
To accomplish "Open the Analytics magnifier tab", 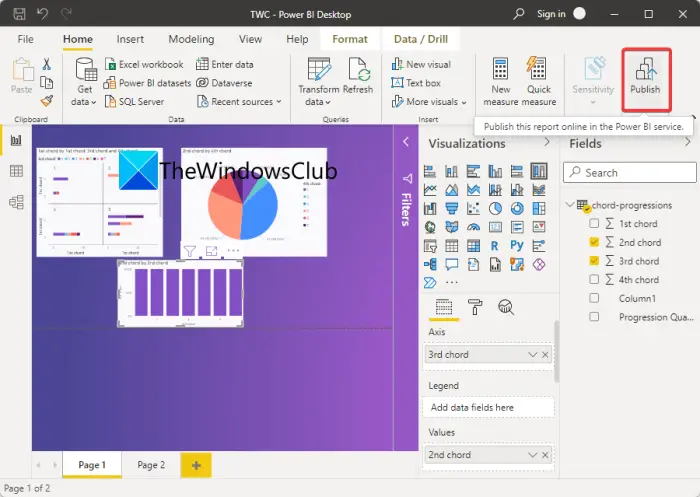I will click(x=505, y=307).
